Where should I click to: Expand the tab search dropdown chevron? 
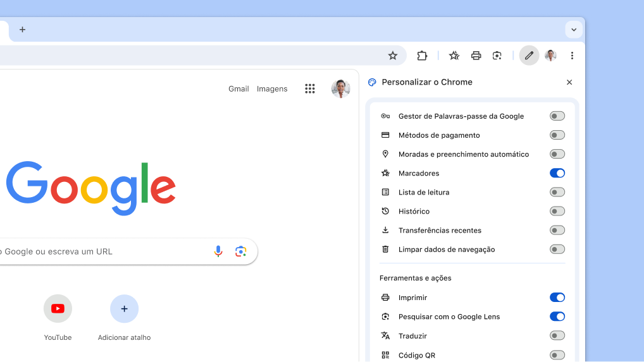coord(574,30)
